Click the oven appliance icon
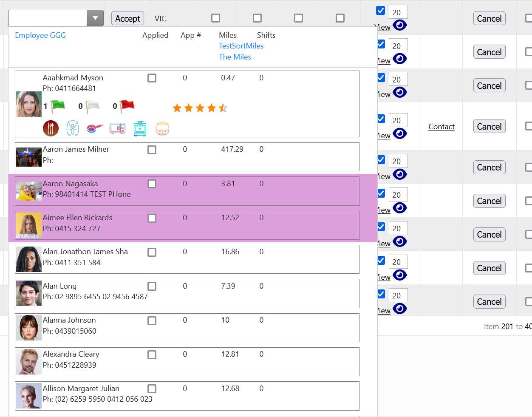The image size is (532, 417). click(140, 128)
